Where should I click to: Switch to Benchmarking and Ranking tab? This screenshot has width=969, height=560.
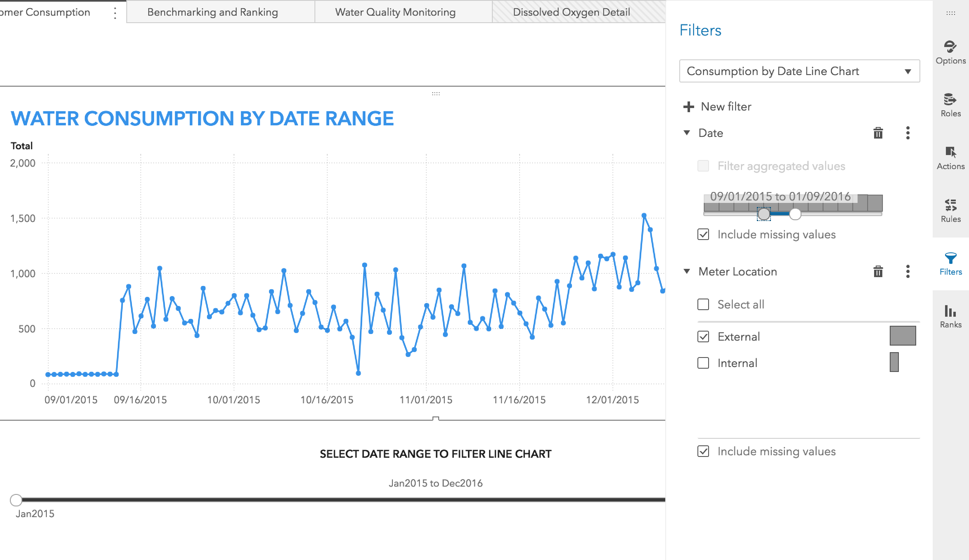point(213,12)
